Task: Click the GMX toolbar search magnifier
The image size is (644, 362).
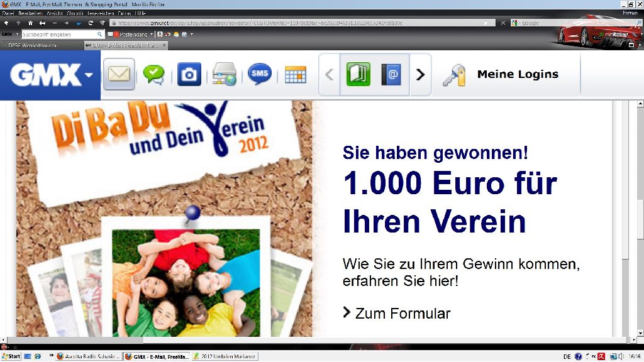Action: coord(100,35)
